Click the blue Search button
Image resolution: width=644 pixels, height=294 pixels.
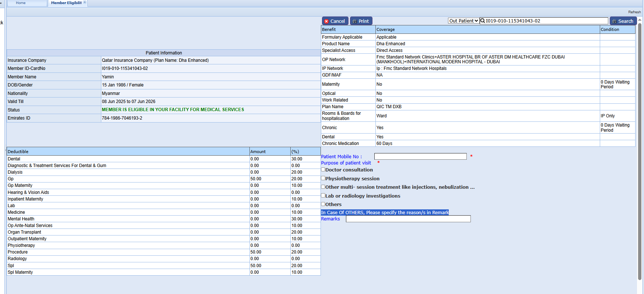[x=623, y=21]
